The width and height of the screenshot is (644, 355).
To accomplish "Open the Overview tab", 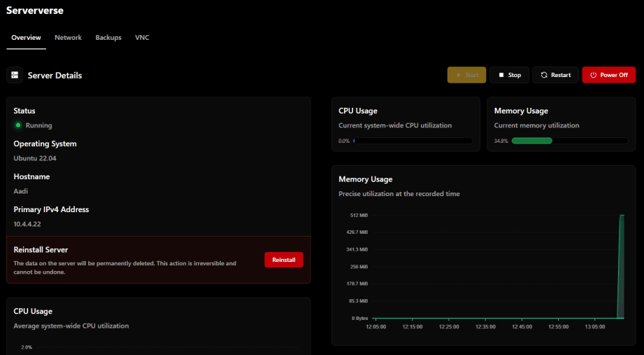I will pyautogui.click(x=27, y=37).
